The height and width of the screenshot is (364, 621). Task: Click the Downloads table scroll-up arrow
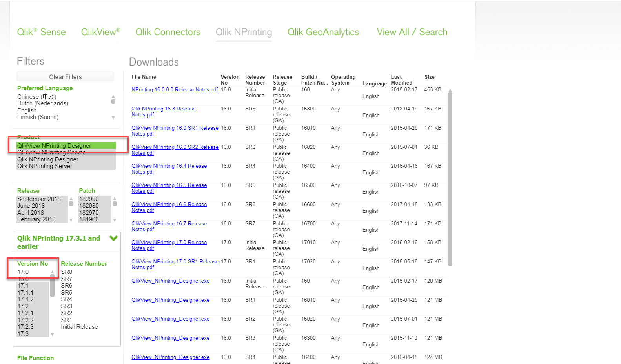(x=450, y=90)
